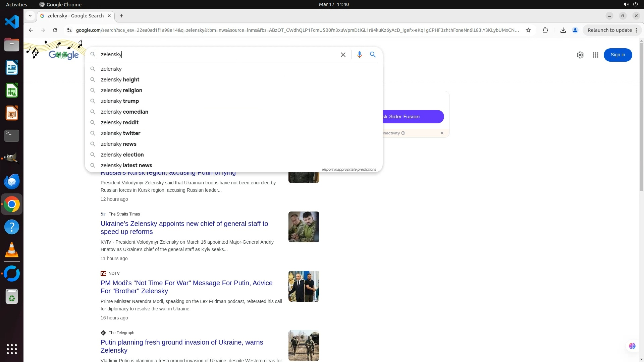Open Chrome downloads icon

563,30
